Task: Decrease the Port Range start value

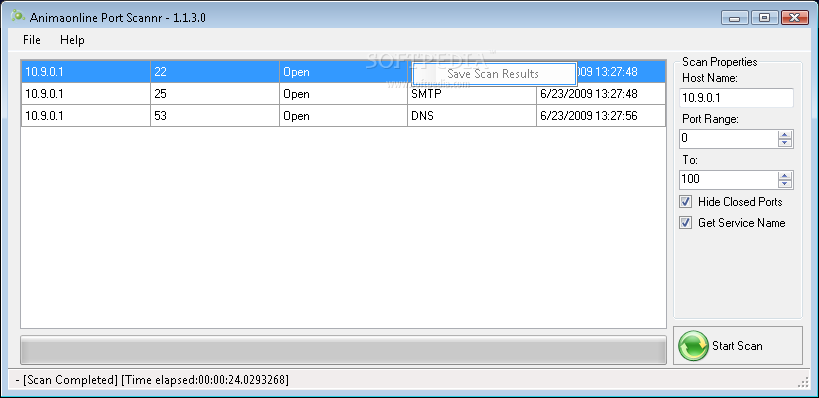Action: pyautogui.click(x=785, y=143)
